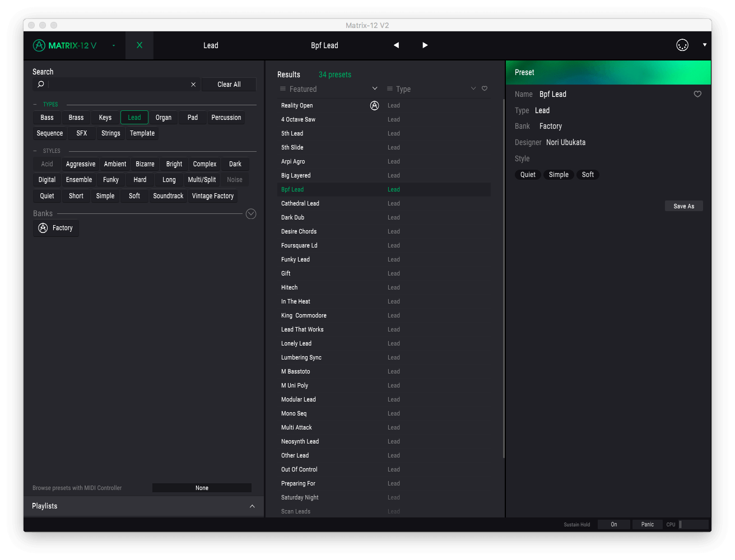Screen dimensions: 735x560
Task: Filter by Bizarre style
Action: click(x=145, y=164)
